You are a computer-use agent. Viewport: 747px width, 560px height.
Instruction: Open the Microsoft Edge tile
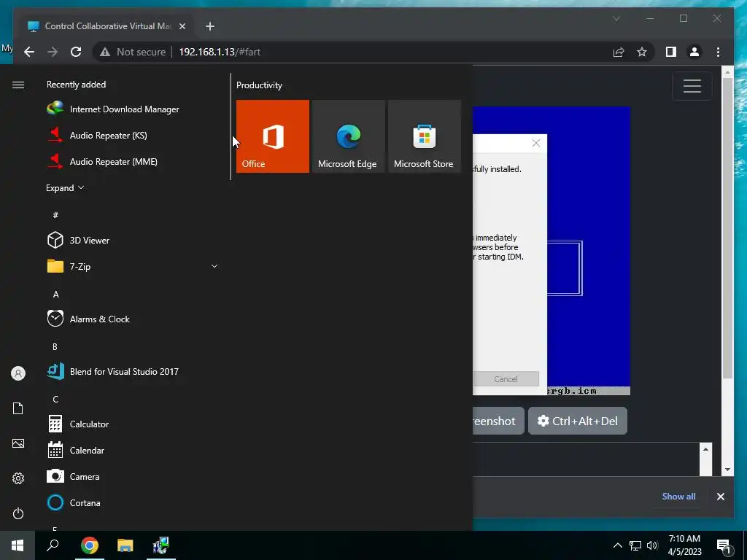point(348,136)
